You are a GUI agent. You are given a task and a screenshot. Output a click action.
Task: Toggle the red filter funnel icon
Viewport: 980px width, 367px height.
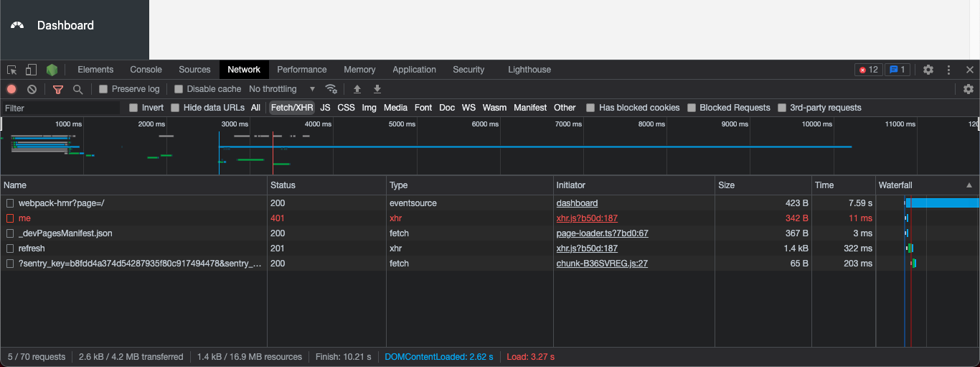click(x=58, y=89)
